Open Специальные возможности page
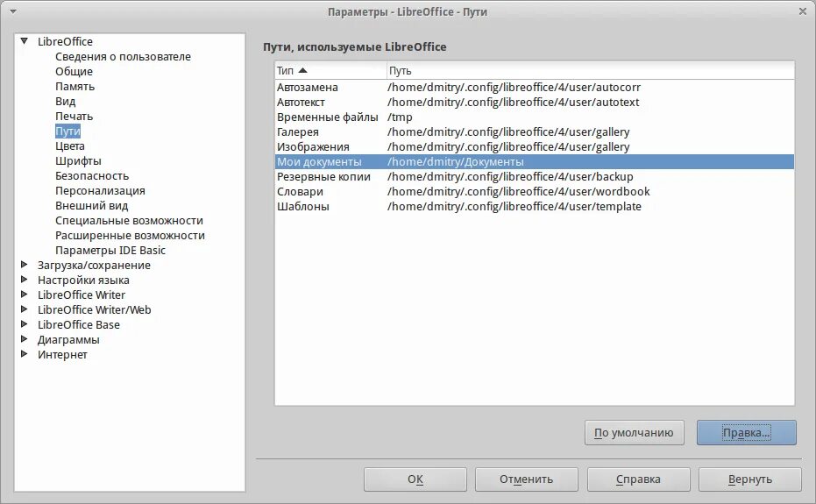Image resolution: width=816 pixels, height=504 pixels. pos(129,220)
